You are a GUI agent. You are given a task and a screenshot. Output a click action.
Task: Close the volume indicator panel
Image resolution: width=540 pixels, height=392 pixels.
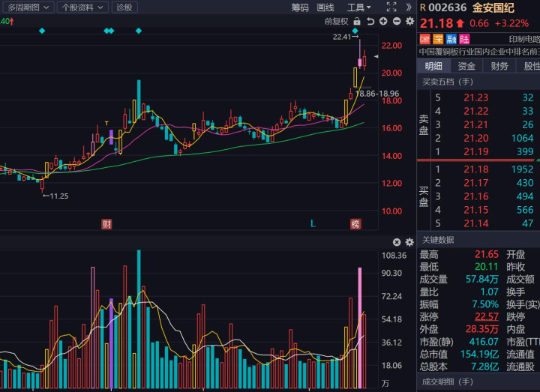[397, 242]
